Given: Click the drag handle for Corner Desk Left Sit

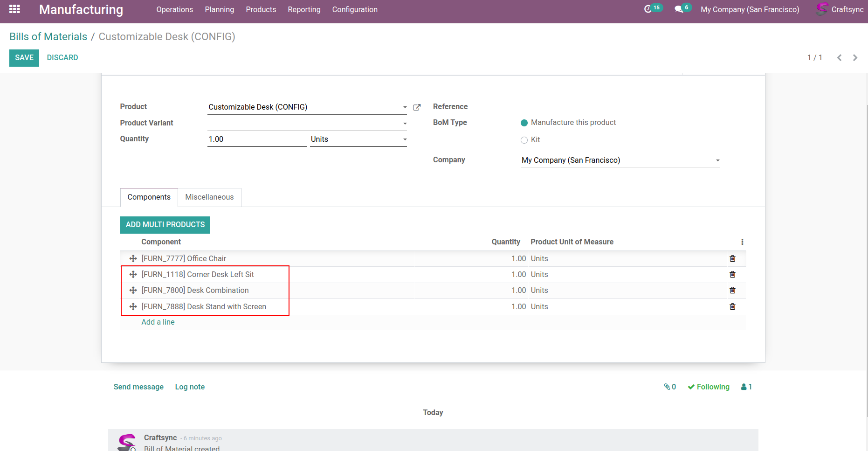Looking at the screenshot, I should tap(133, 274).
